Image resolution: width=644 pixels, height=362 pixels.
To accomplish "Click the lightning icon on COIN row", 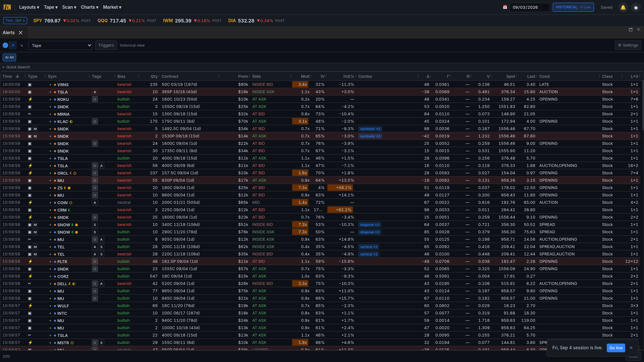I will point(30,202).
